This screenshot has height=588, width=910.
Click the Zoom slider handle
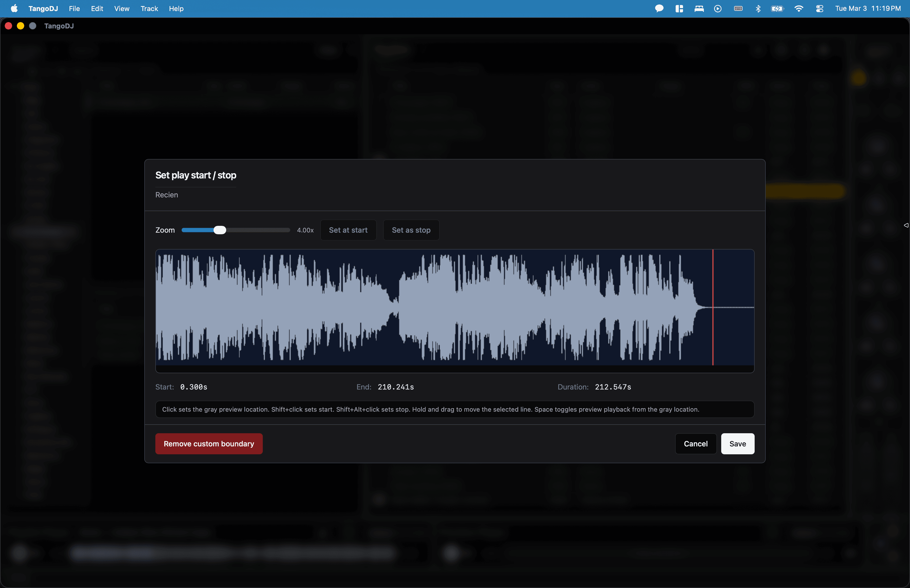(220, 230)
